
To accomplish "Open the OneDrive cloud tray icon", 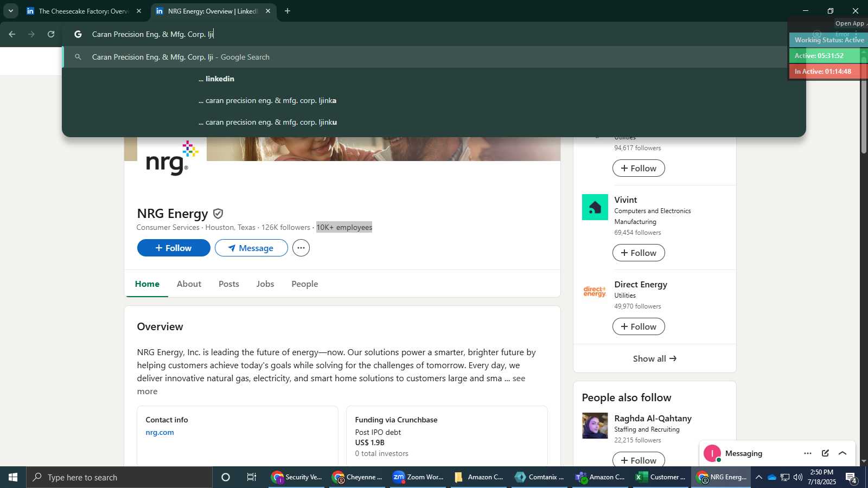I will (772, 477).
